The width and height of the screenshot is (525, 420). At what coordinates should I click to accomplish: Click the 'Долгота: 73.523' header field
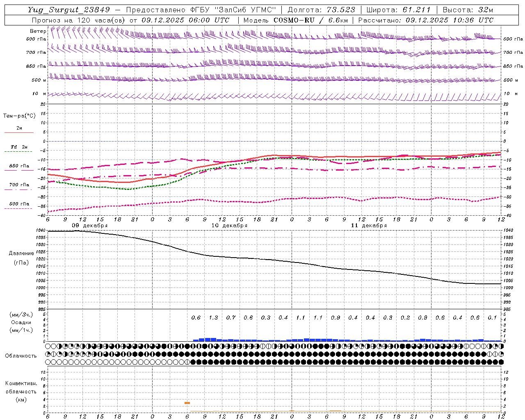tap(321, 10)
